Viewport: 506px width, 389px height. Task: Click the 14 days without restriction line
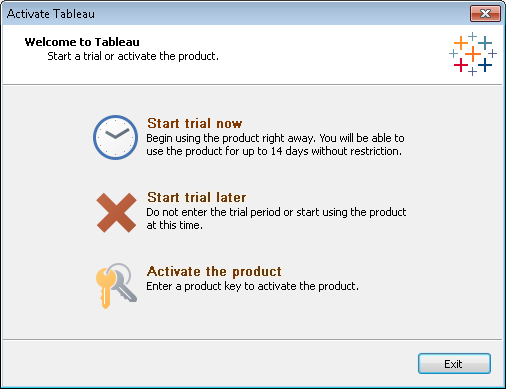274,151
